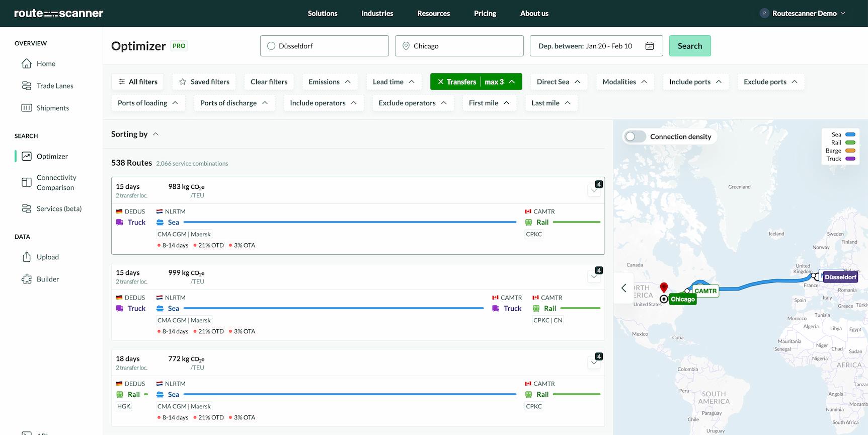Screen dimensions: 868x435
Task: Open the departure date calendar icon
Action: point(650,46)
